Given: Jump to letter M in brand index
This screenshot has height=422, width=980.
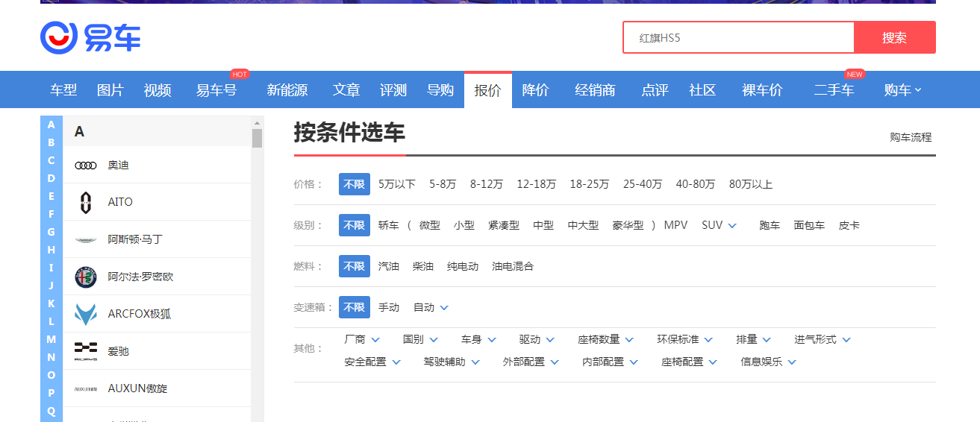Looking at the screenshot, I should click(52, 339).
